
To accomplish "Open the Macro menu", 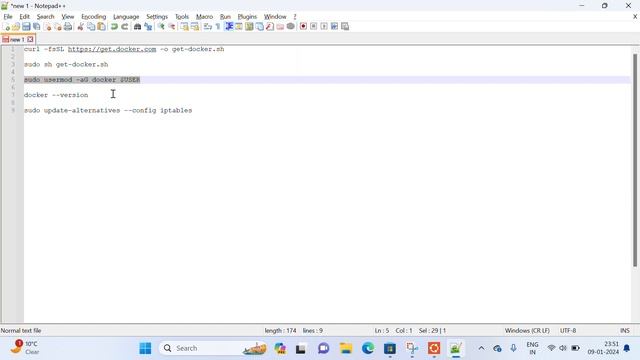I will (204, 17).
